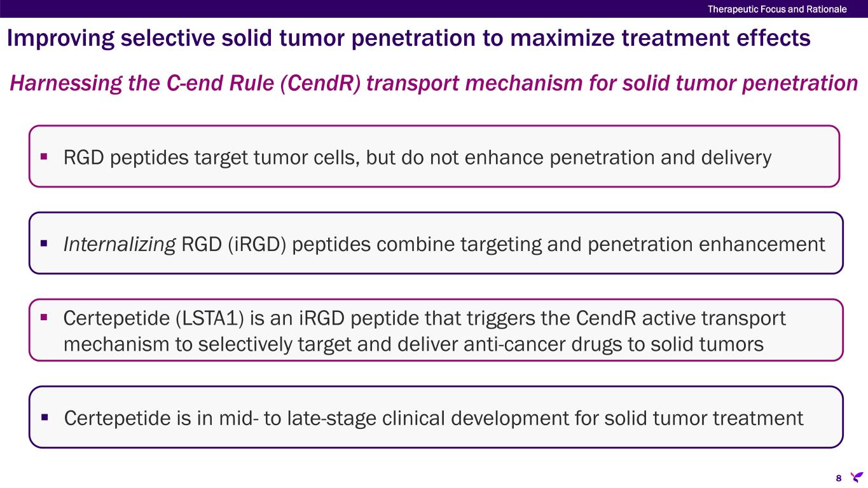Select the slide title about solid tumor penetration

coord(408,39)
